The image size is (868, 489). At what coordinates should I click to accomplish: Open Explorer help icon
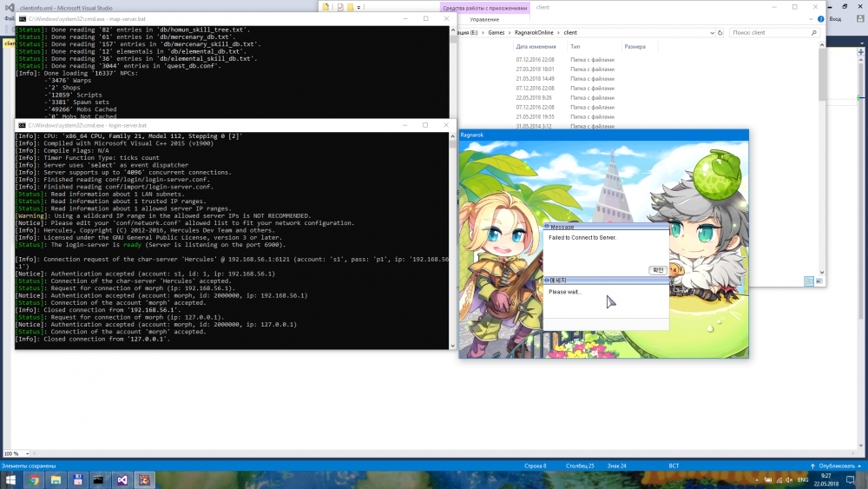pyautogui.click(x=821, y=19)
